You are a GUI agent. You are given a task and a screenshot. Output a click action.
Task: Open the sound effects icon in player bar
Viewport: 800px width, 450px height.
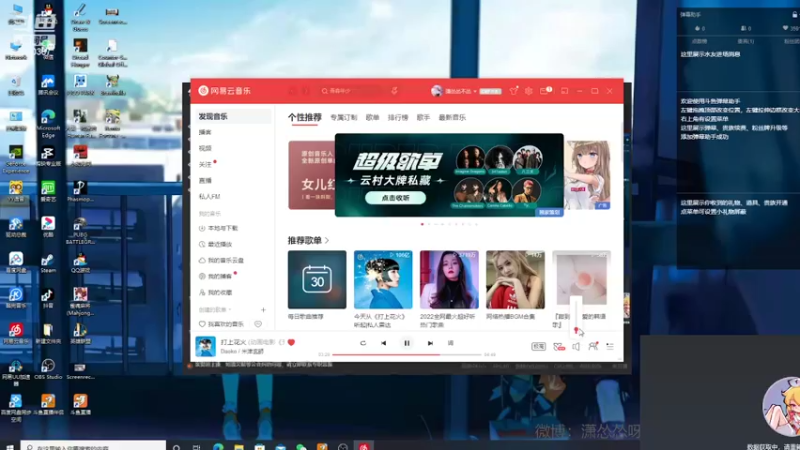[x=559, y=346]
